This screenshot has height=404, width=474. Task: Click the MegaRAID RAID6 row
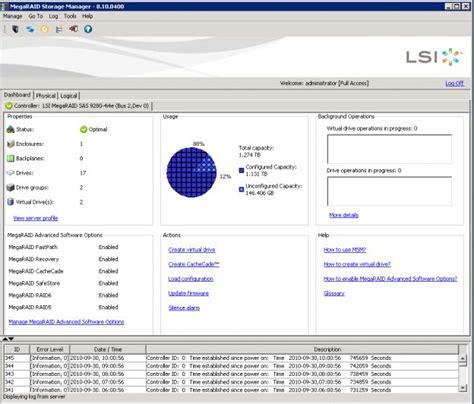tap(63, 295)
